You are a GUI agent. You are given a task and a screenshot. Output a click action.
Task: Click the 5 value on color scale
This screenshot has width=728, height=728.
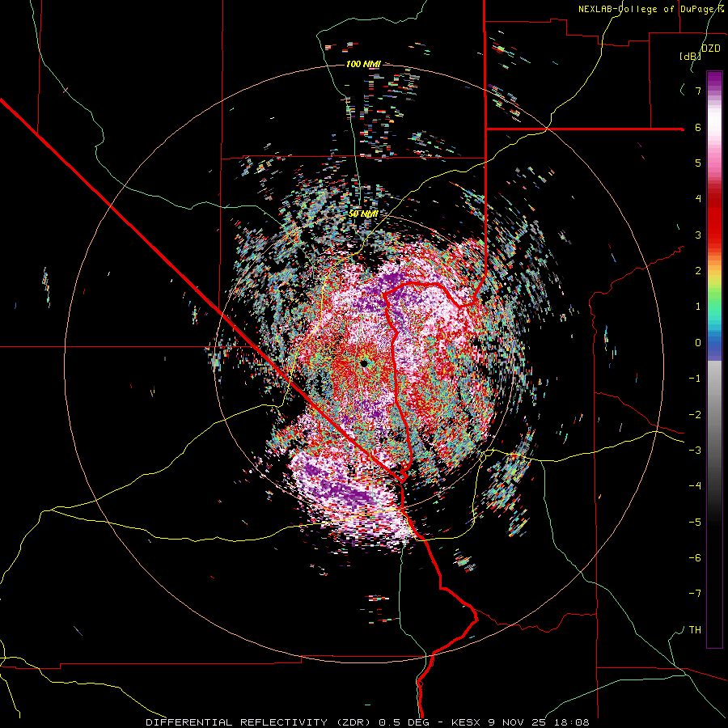click(698, 163)
